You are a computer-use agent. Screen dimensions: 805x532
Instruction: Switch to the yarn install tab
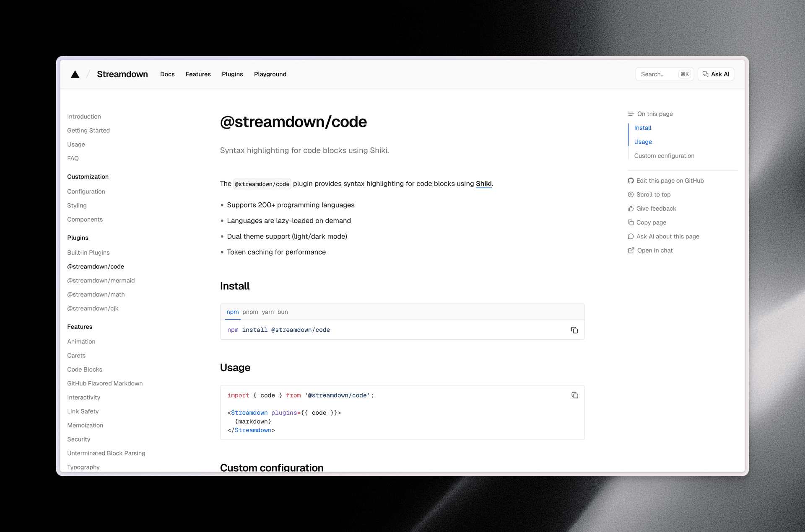(267, 312)
